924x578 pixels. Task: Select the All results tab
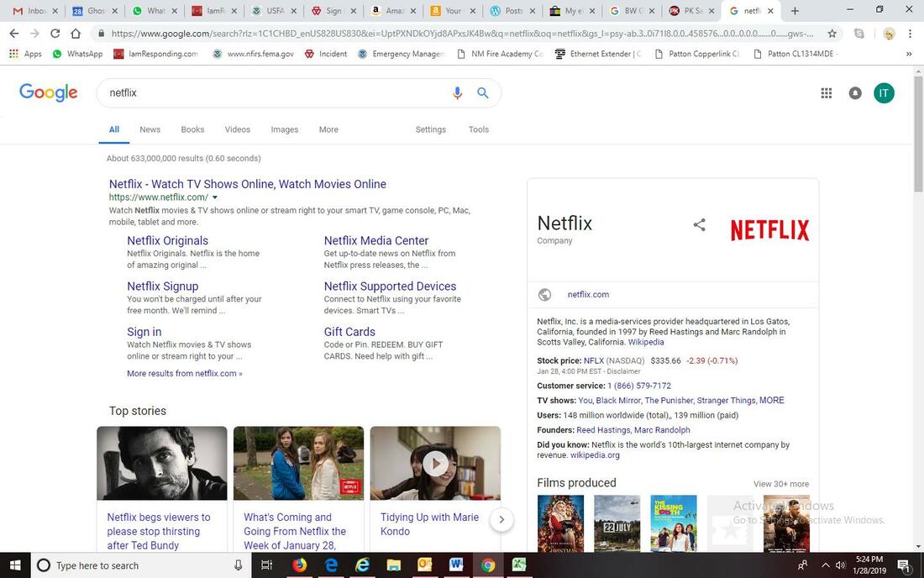pos(114,129)
